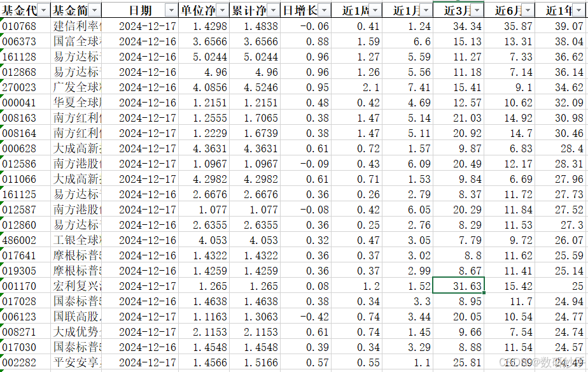Screen dimensions: 588x372
Task: Open the 基金代码 column filter dropdown
Action: click(x=44, y=11)
